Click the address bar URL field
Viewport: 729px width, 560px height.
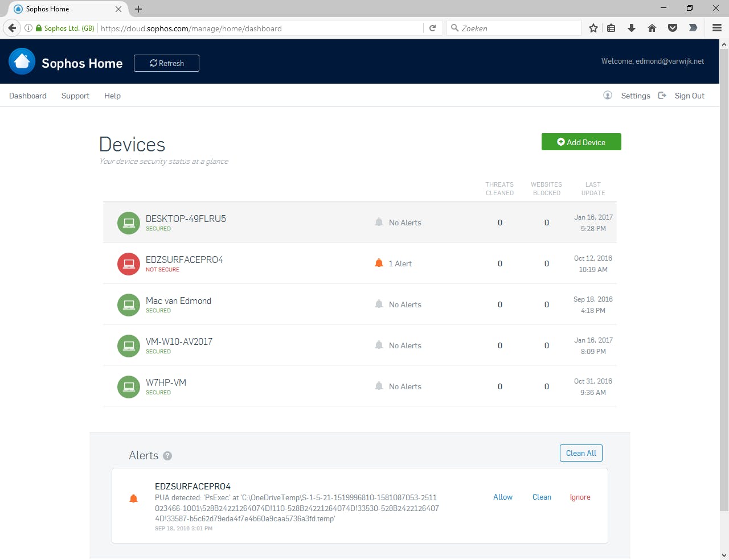261,28
